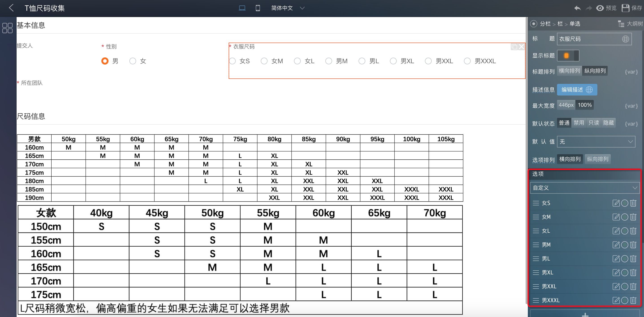Click the back arrow beside T恤尺码收集

11,8
